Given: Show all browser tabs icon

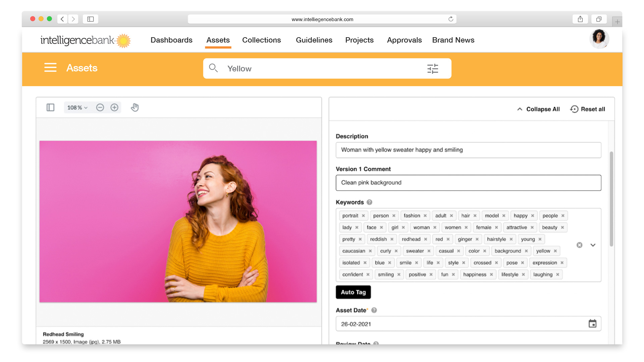Looking at the screenshot, I should 599,19.
